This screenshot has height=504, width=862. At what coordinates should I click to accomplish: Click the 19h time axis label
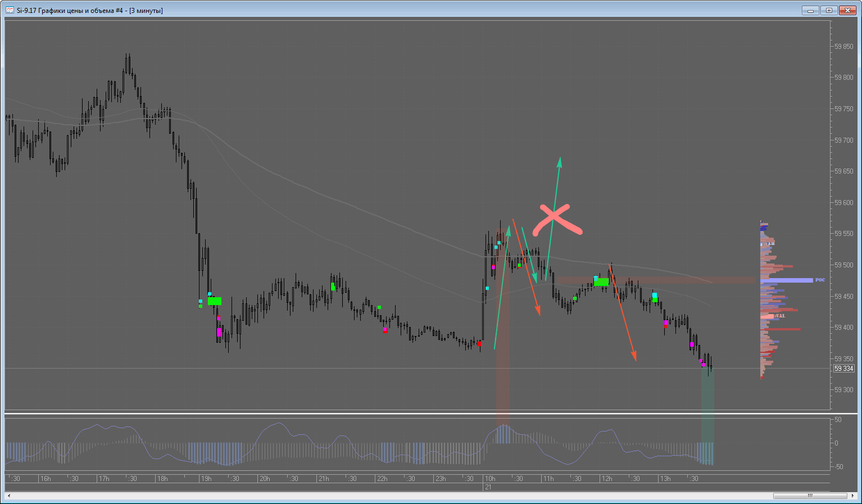[206, 479]
